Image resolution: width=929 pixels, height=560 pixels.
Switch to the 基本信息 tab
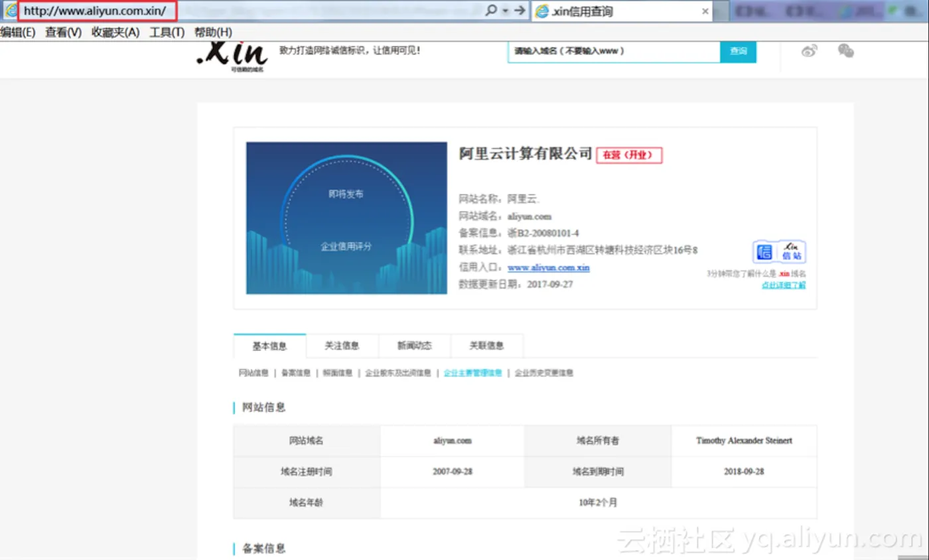pos(270,346)
